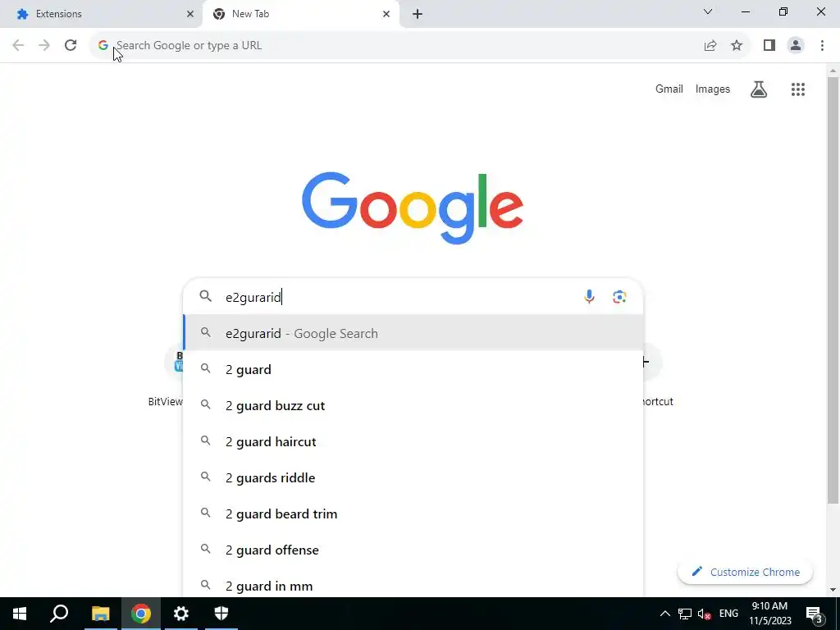Open the Search Labs flask icon
Image resolution: width=840 pixels, height=630 pixels.
(759, 89)
